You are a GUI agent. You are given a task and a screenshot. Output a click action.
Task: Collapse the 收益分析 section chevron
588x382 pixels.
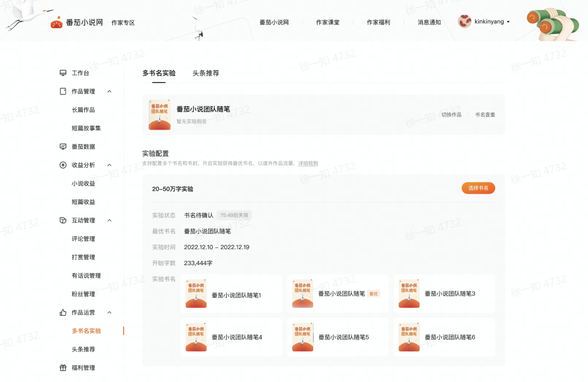(x=109, y=165)
